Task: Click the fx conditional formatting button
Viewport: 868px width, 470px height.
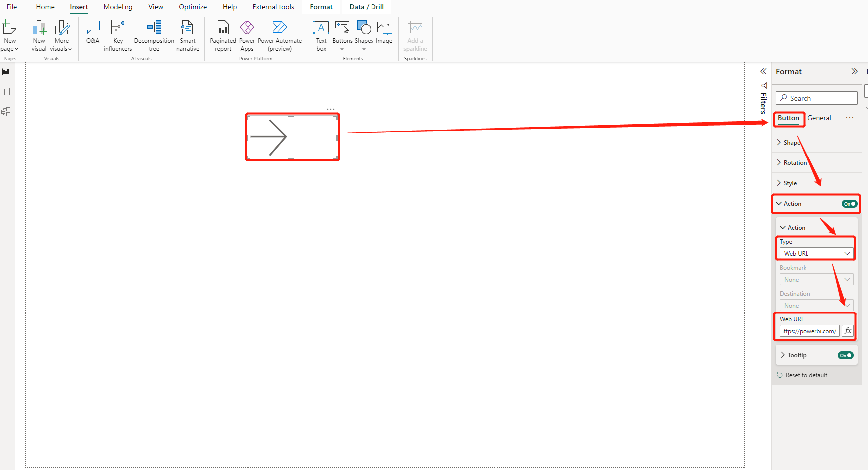Action: click(x=848, y=331)
